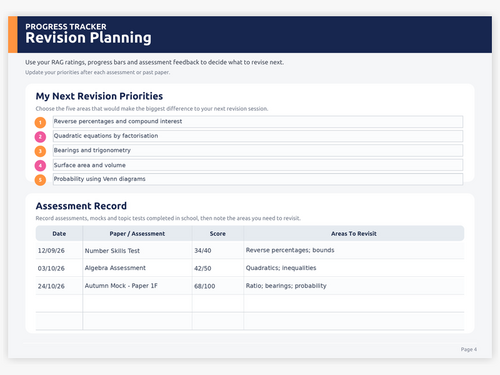Select the Paper / Assessment column header

tap(137, 233)
